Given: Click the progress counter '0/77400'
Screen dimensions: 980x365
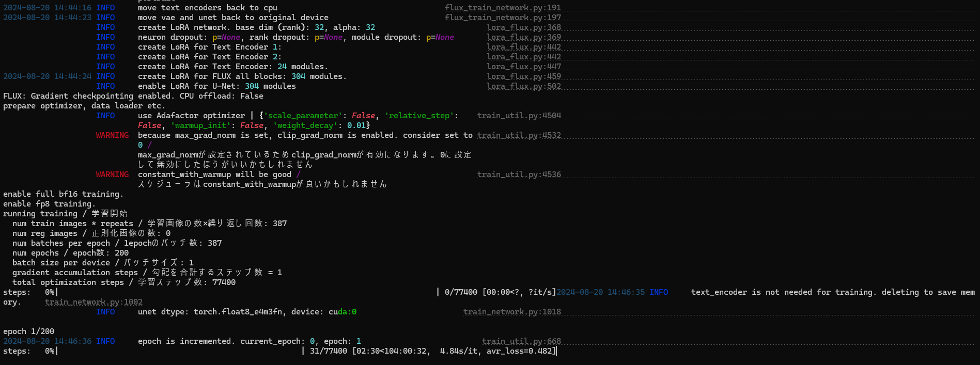Looking at the screenshot, I should (461, 292).
